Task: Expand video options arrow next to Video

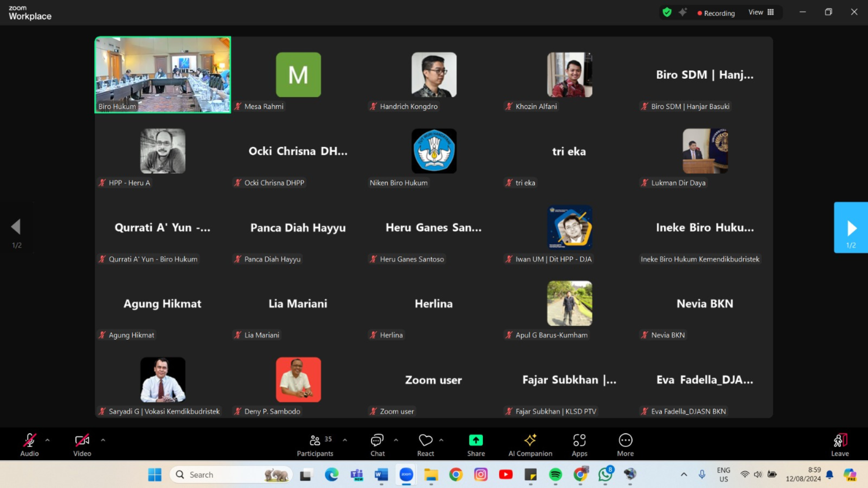Action: (x=103, y=440)
